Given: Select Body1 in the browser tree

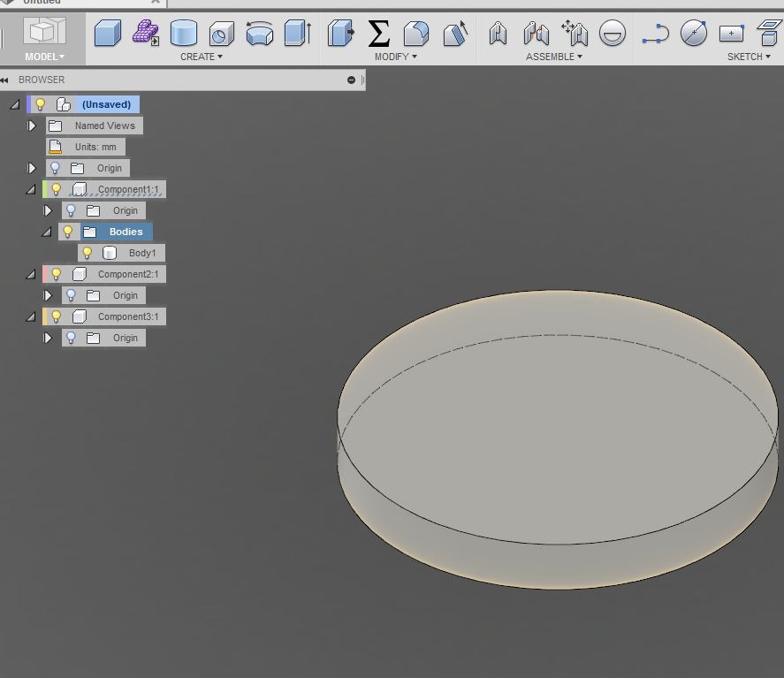Looking at the screenshot, I should [141, 253].
